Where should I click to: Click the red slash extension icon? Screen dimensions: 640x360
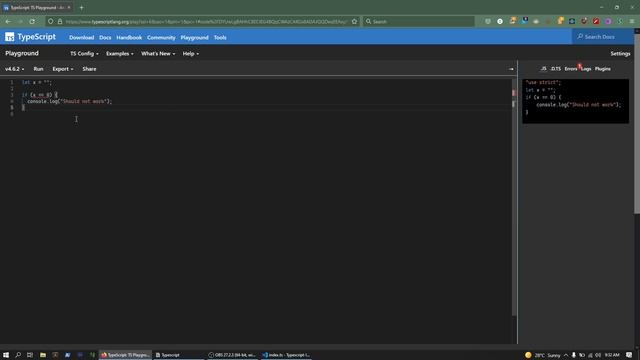point(596,21)
